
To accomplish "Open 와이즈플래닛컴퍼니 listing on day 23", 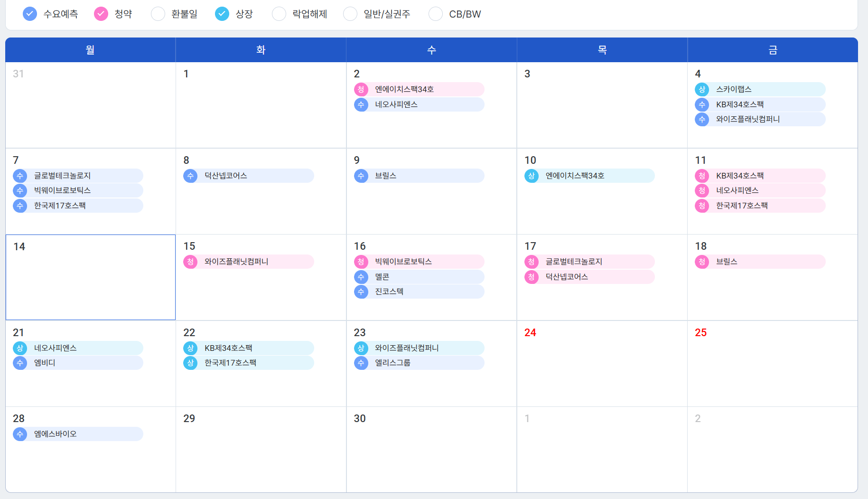I will 419,348.
